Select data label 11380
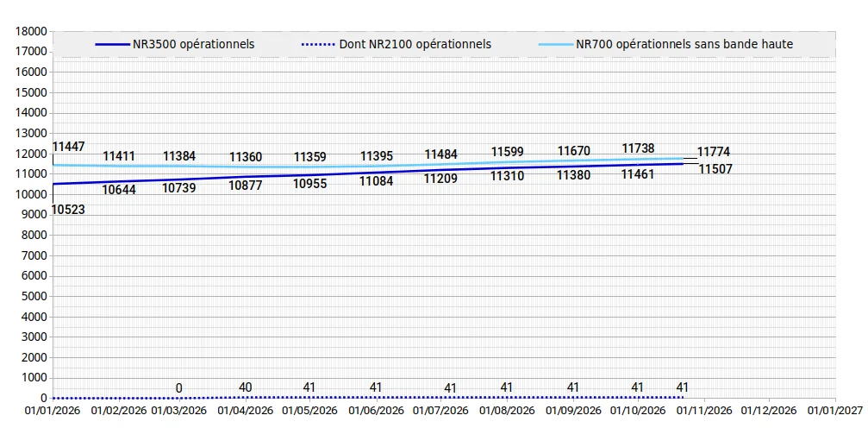Viewport: 868px width, 428px height. pos(573,176)
